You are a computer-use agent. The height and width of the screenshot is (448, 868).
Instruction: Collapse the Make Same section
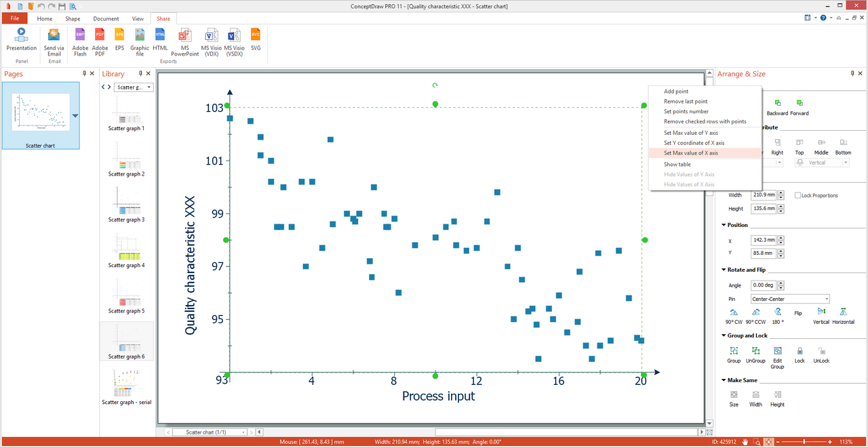[x=724, y=380]
